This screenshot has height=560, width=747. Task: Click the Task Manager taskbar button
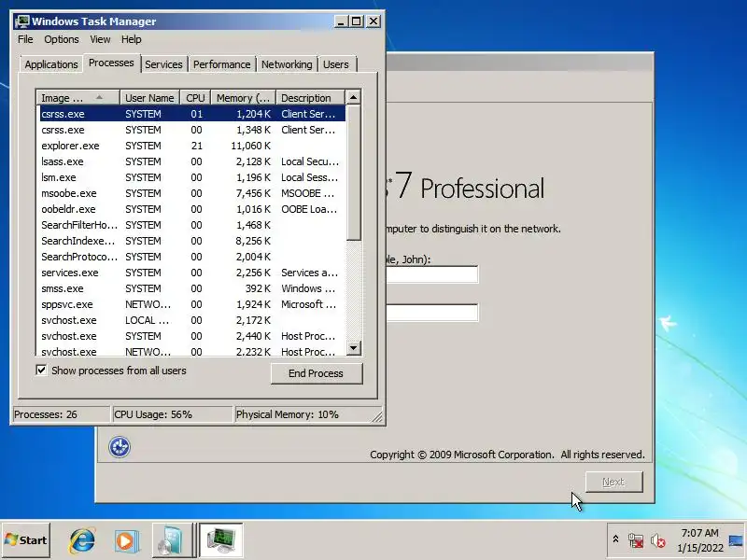[x=221, y=540]
